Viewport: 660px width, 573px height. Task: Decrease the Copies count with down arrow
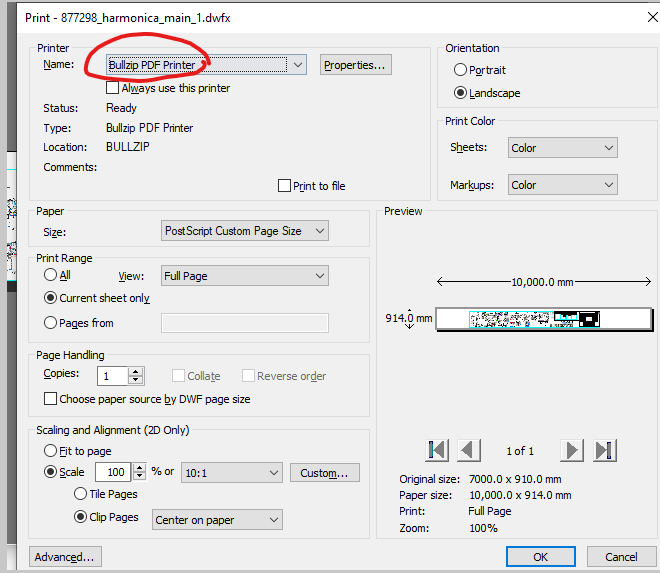coord(136,380)
